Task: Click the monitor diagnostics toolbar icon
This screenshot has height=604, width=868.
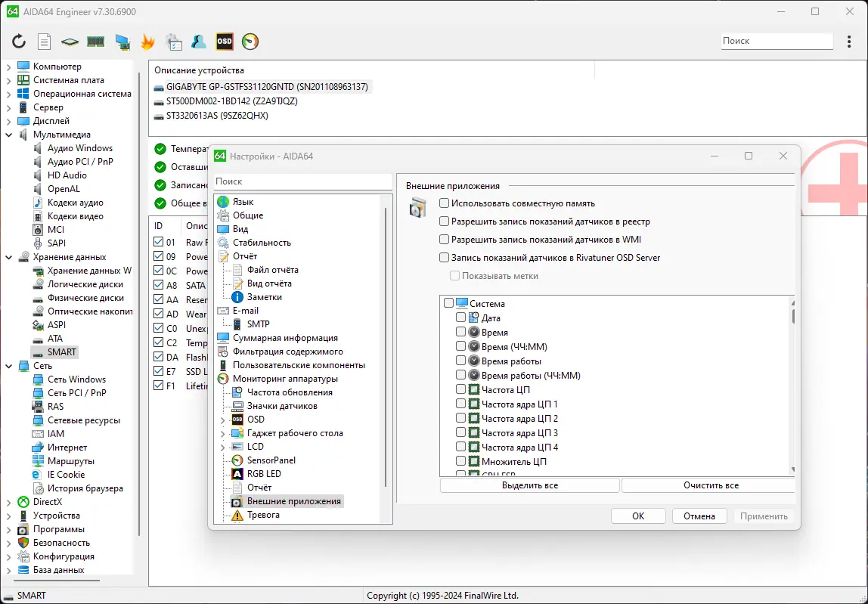Action: click(x=122, y=42)
